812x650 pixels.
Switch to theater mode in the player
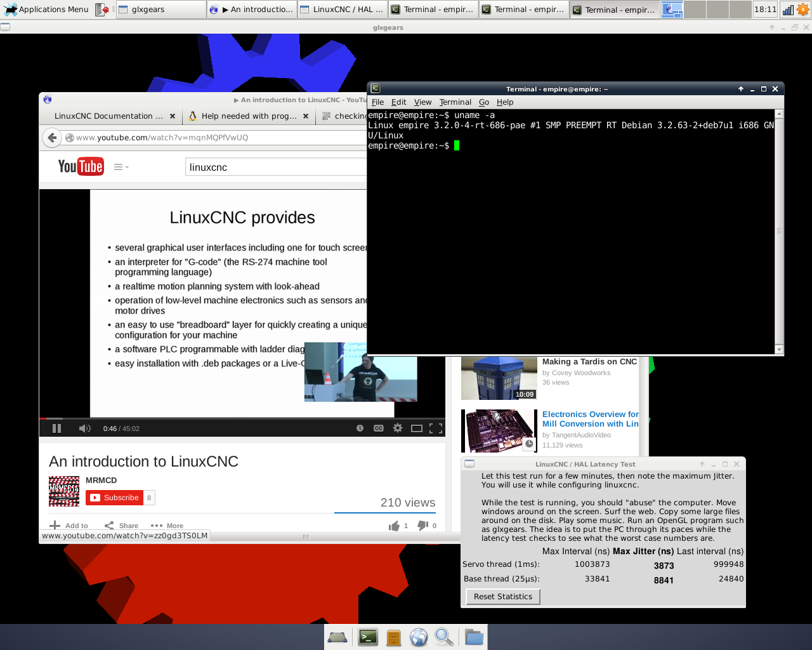[x=417, y=428]
